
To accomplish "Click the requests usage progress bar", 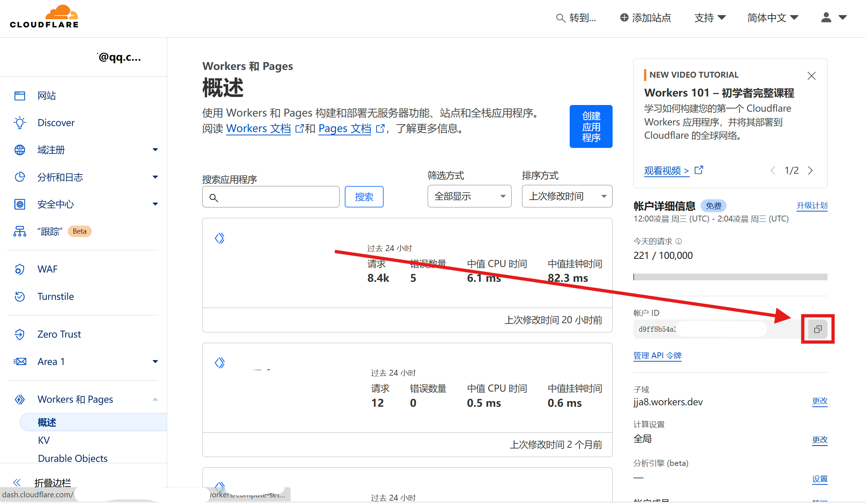I will pos(730,277).
